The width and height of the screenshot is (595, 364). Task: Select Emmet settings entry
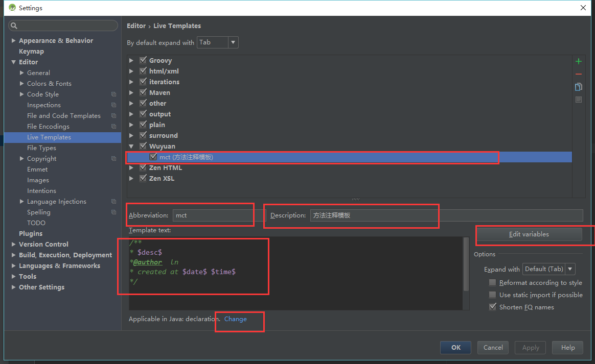coord(37,169)
